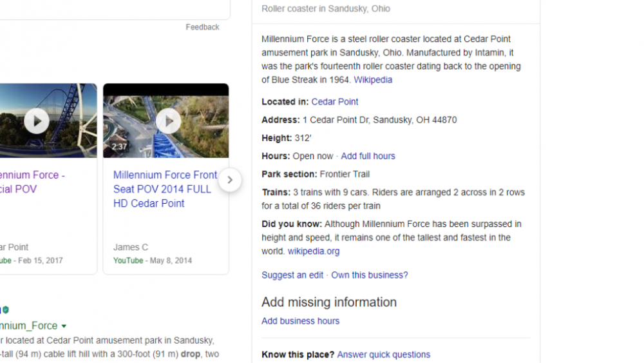The height and width of the screenshot is (363, 644).
Task: Play the Front Seat POV 2014 video
Action: (x=169, y=121)
